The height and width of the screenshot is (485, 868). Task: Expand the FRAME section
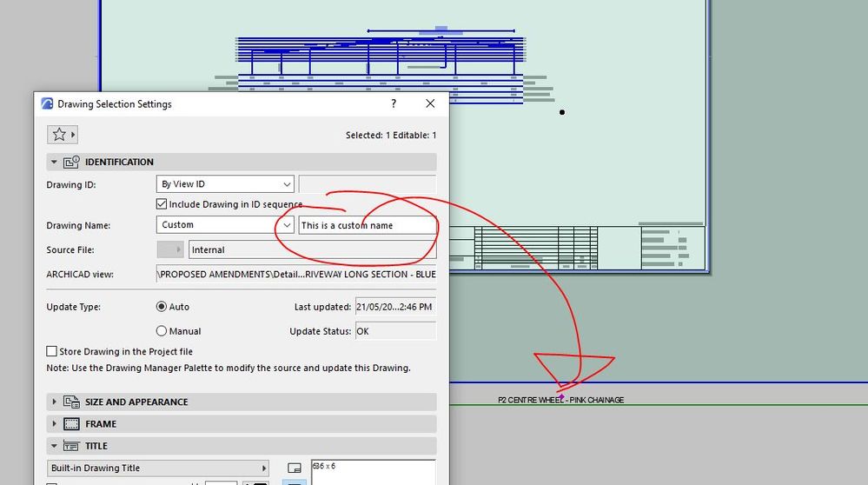coord(54,424)
